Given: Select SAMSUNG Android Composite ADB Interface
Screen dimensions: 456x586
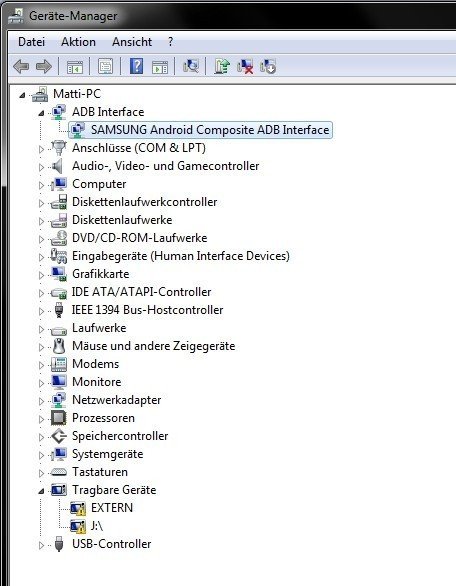Looking at the screenshot, I should (x=210, y=130).
